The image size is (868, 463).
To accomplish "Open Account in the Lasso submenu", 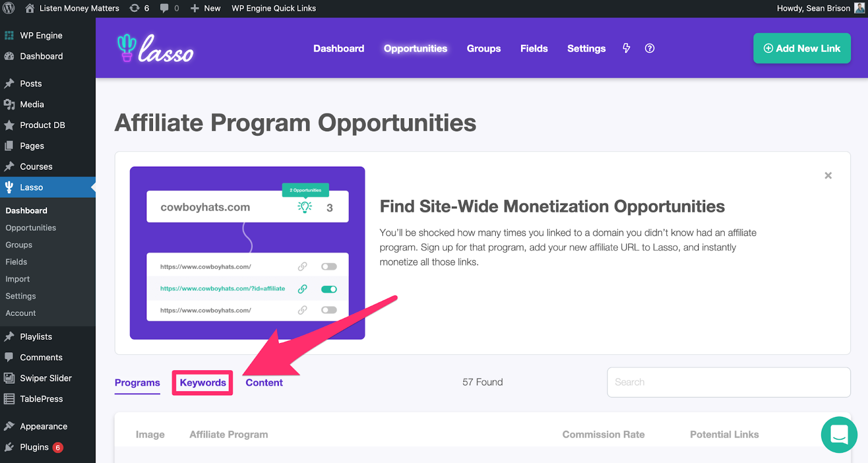I will tap(21, 313).
